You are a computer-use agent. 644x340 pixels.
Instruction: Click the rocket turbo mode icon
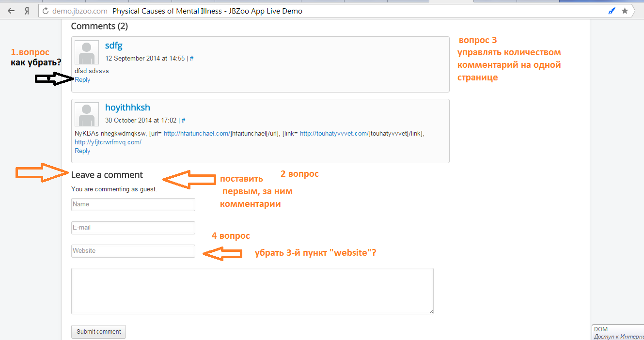tap(612, 11)
